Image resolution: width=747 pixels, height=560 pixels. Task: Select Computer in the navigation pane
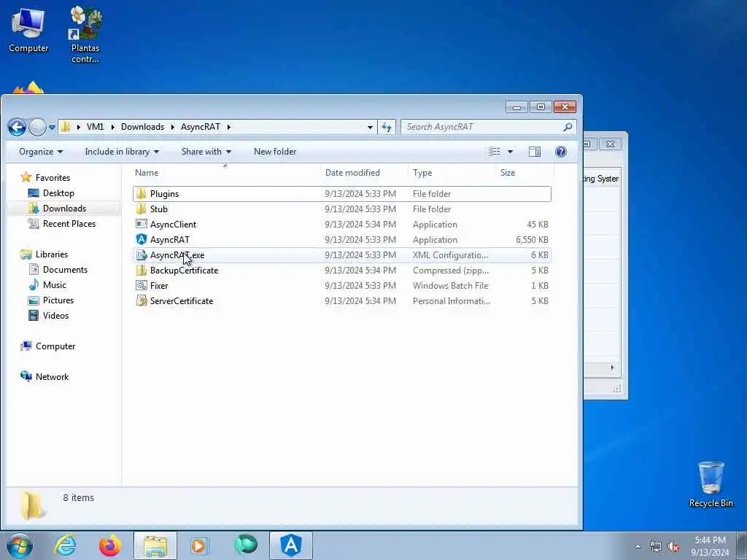[55, 346]
